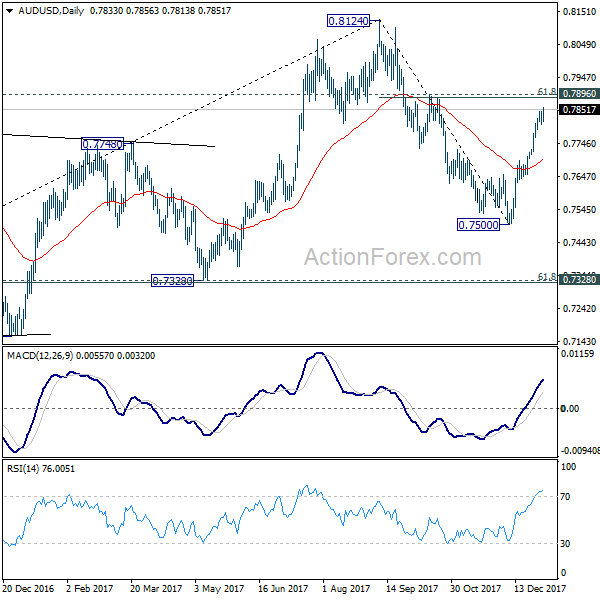Viewport: 600px width, 600px height.
Task: Click the 0.74430 price axis value
Action: pos(579,243)
